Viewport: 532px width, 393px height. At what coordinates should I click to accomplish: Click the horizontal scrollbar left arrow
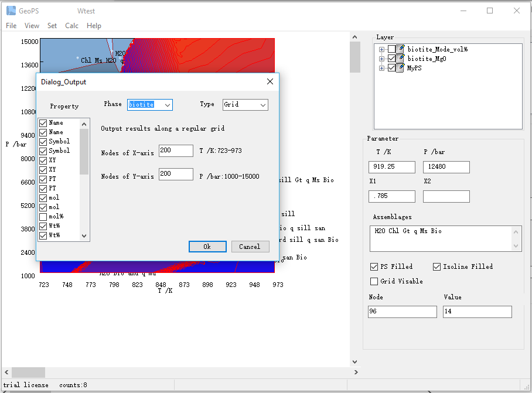pyautogui.click(x=6, y=373)
